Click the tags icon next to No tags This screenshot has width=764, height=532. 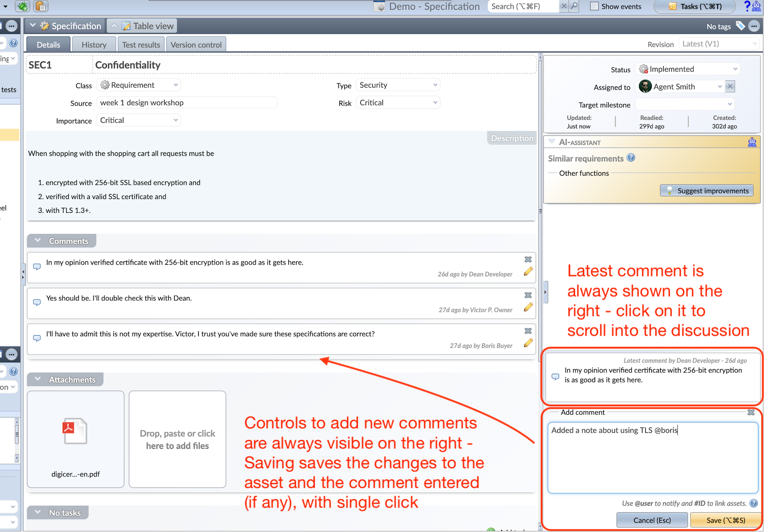[740, 26]
